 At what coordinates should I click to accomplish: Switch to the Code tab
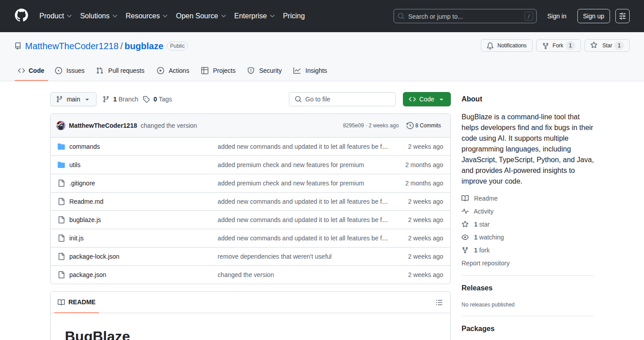(31, 71)
